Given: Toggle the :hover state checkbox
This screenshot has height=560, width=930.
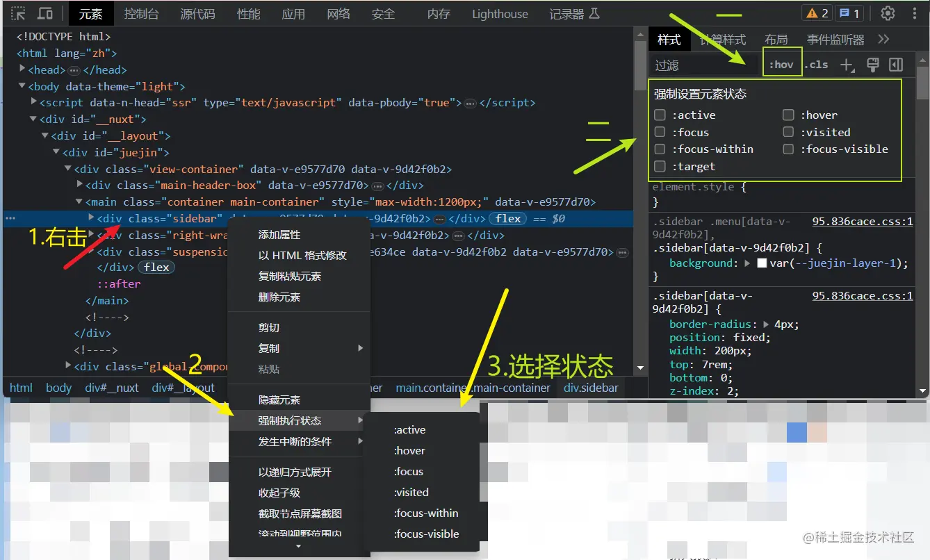Looking at the screenshot, I should (x=788, y=115).
